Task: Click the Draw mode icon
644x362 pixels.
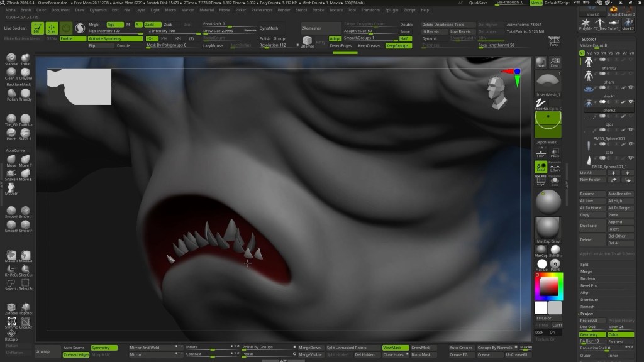Action: coord(52,28)
